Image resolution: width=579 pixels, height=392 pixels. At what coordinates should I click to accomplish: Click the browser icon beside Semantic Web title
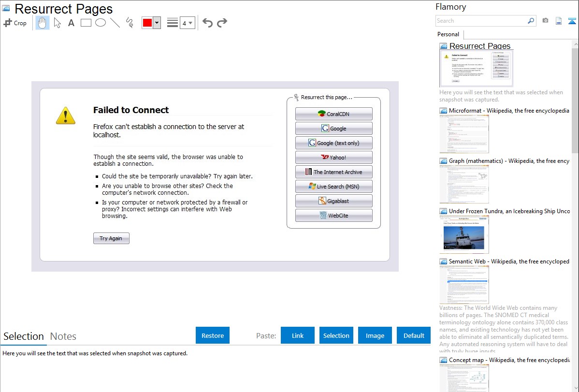pos(443,261)
